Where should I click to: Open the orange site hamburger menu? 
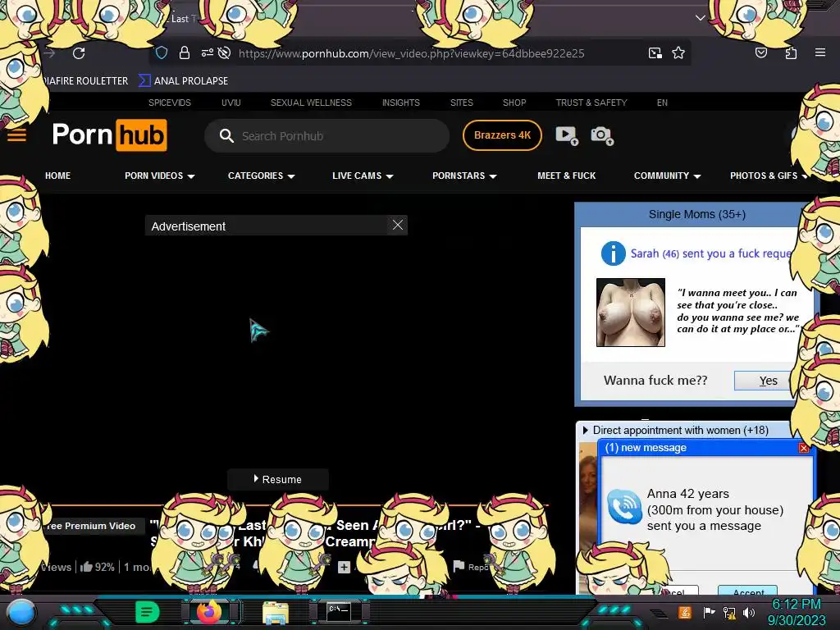coord(16,135)
